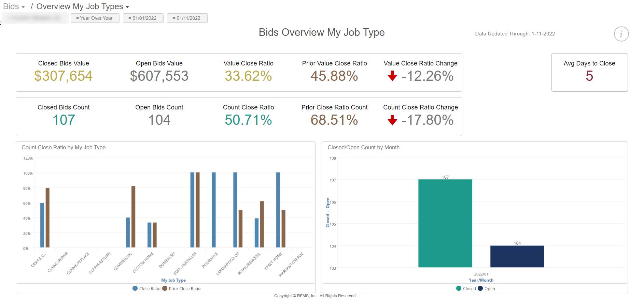The height and width of the screenshot is (299, 644).
Task: Click the COMMERCIAL axis label
Action: tap(123, 261)
